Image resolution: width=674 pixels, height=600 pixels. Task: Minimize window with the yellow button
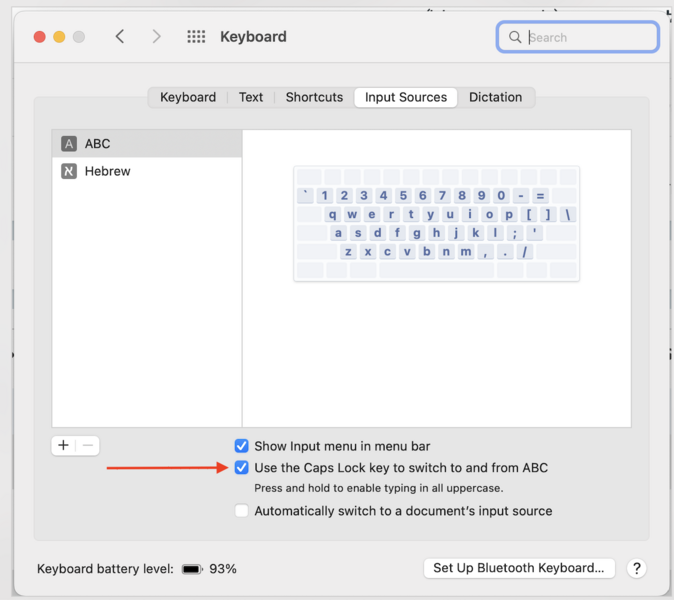pyautogui.click(x=59, y=37)
